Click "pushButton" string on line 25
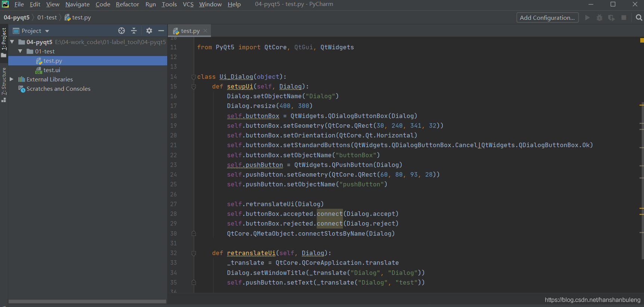 click(x=361, y=184)
